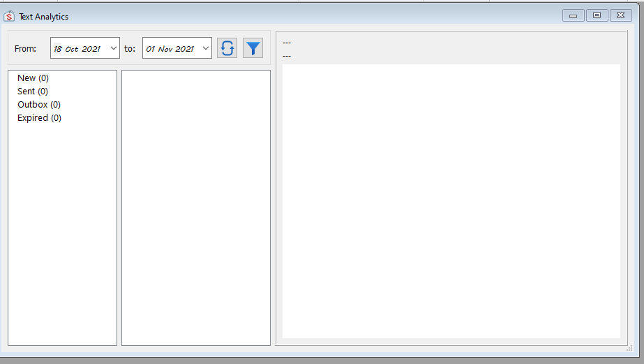Open the blue funnel filter
Viewport: 644px width, 364px height.
tap(253, 48)
